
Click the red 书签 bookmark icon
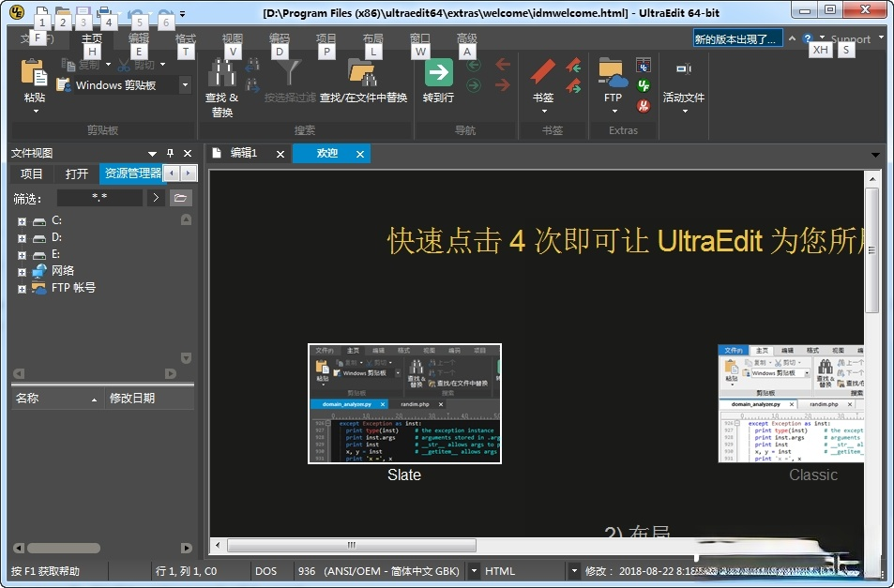pos(543,72)
